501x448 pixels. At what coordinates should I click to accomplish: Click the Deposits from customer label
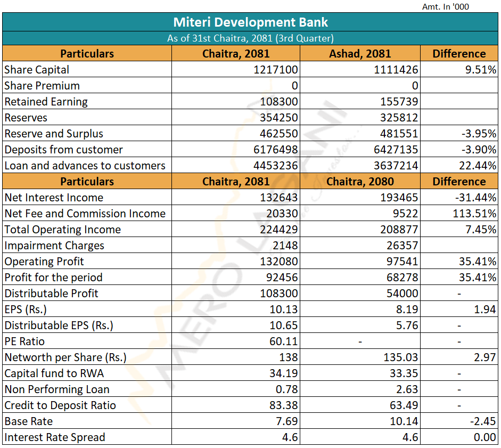(x=63, y=150)
